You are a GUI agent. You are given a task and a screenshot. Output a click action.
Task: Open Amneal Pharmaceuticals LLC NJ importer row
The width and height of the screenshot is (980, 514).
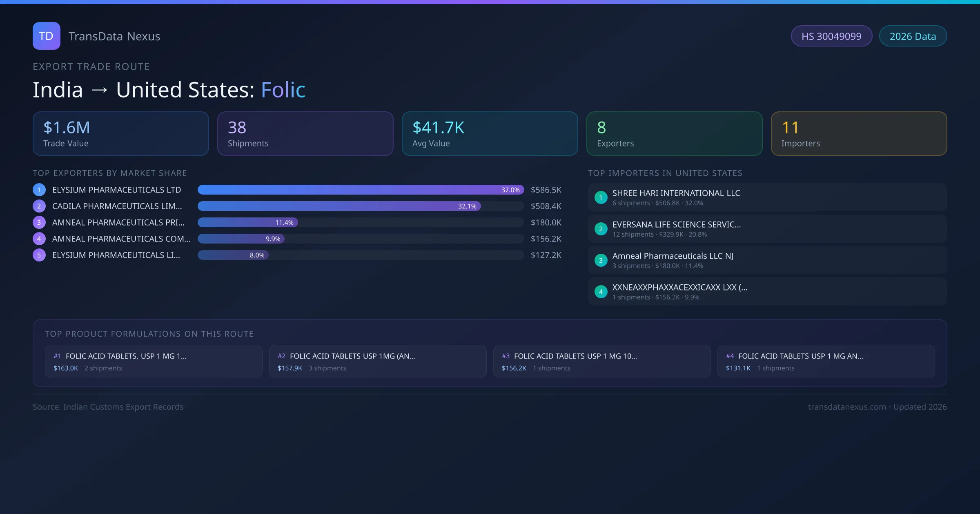click(767, 260)
